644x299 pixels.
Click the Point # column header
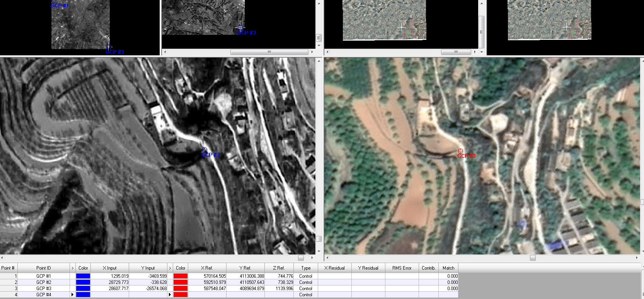pyautogui.click(x=9, y=268)
